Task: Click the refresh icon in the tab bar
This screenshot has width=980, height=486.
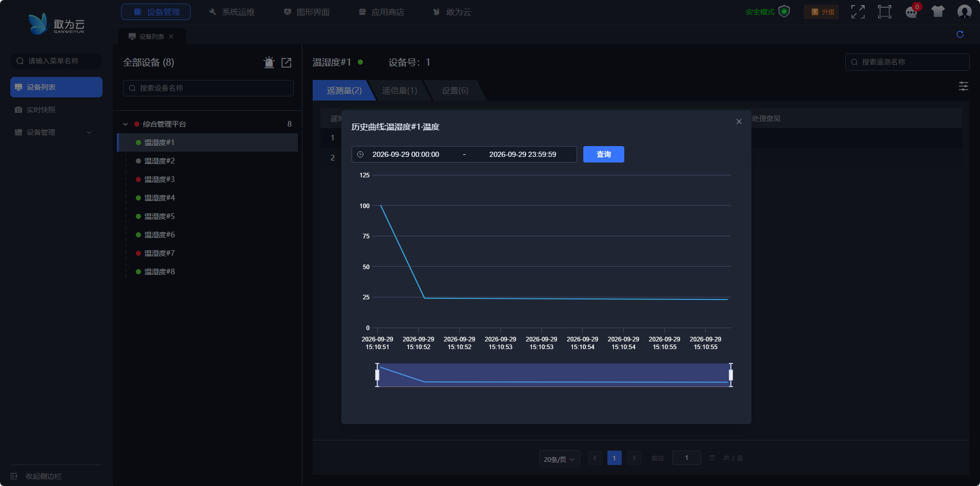Action: [x=960, y=34]
